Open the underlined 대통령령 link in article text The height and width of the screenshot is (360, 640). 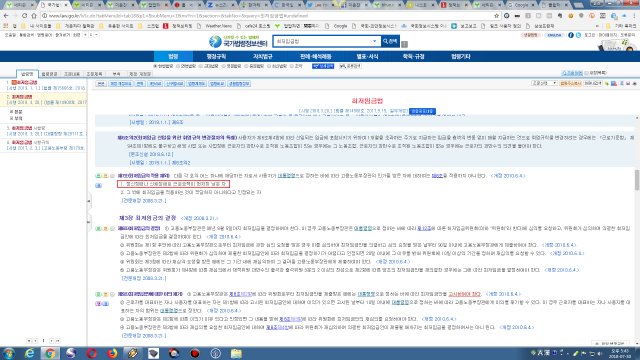287,176
